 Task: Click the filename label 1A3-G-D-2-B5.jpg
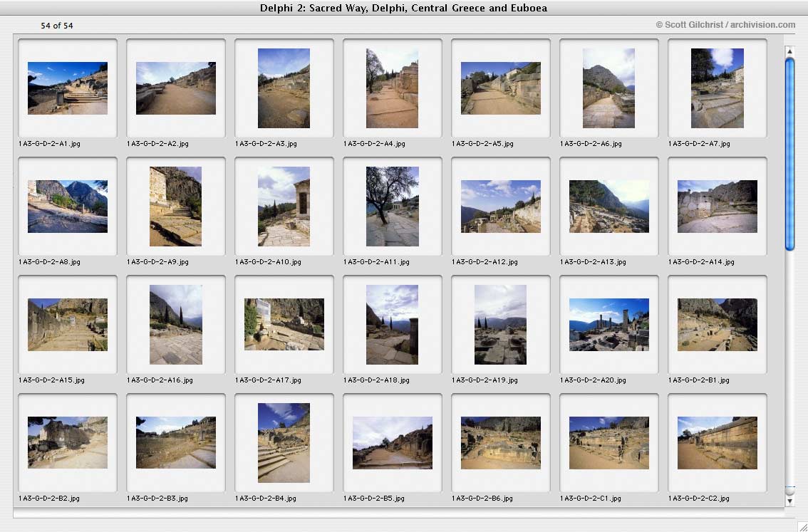click(x=374, y=499)
